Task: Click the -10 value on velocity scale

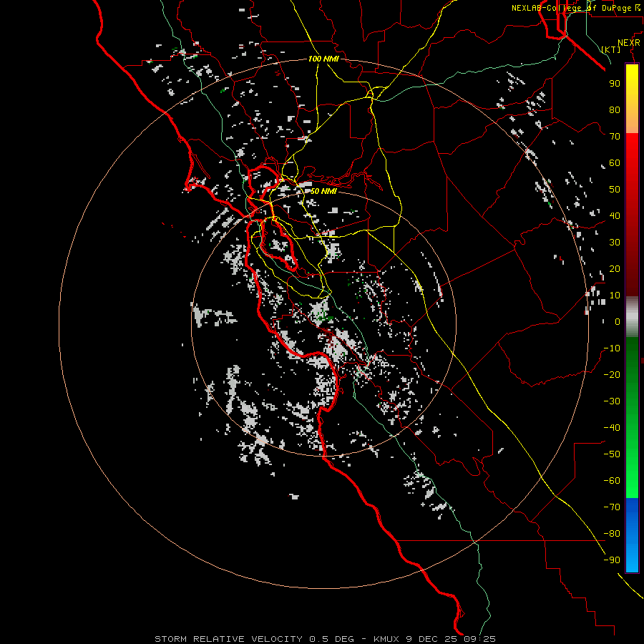Action: (612, 348)
